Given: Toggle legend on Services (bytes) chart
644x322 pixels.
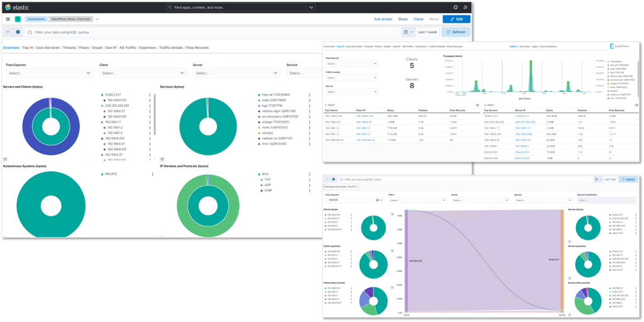Looking at the screenshot, I should tap(162, 159).
